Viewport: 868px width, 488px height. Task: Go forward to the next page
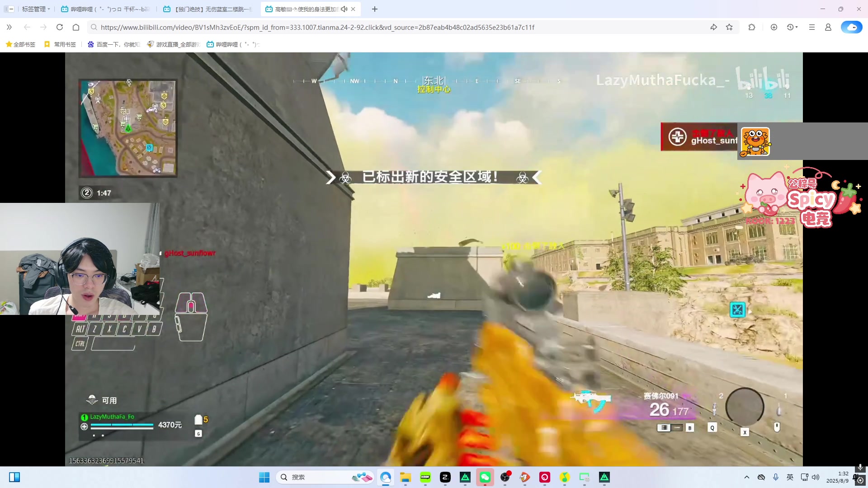(43, 28)
